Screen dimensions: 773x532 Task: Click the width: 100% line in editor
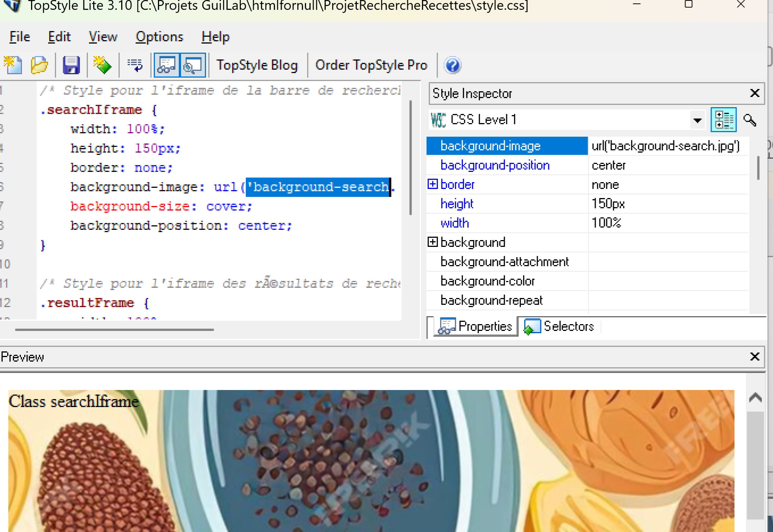tap(117, 129)
